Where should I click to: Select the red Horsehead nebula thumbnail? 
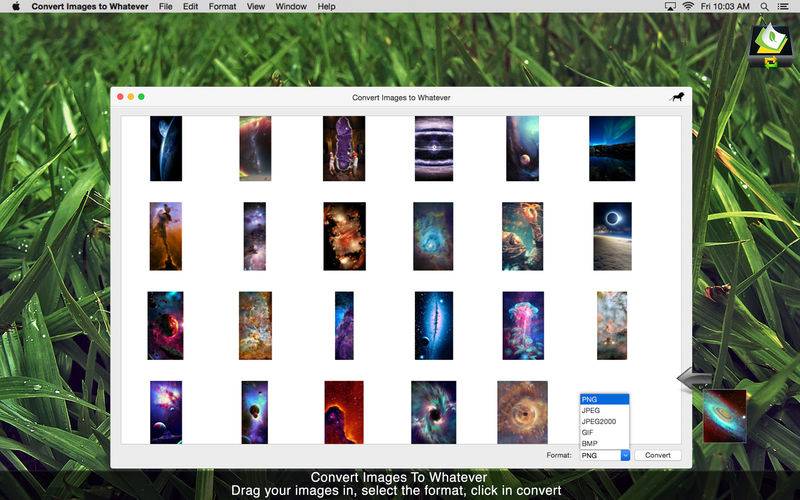[x=344, y=412]
